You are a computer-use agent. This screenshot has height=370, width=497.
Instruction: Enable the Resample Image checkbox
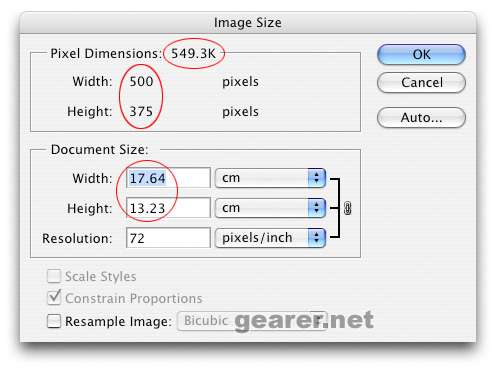[x=54, y=321]
